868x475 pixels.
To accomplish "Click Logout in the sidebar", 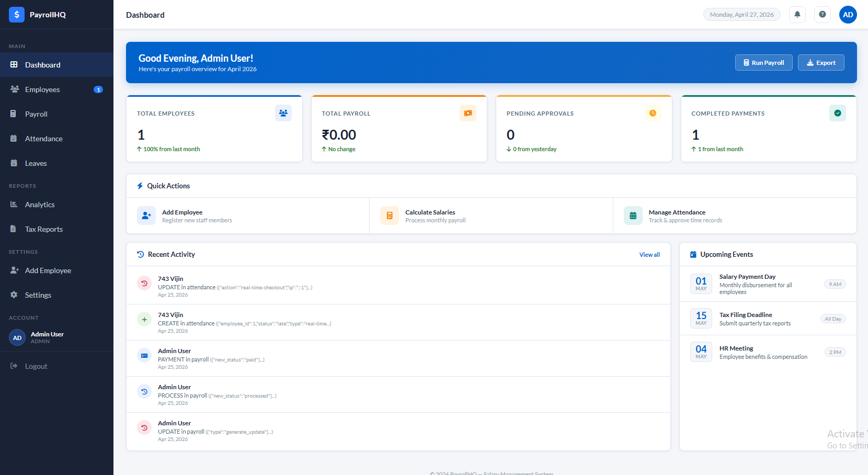I will 36,366.
